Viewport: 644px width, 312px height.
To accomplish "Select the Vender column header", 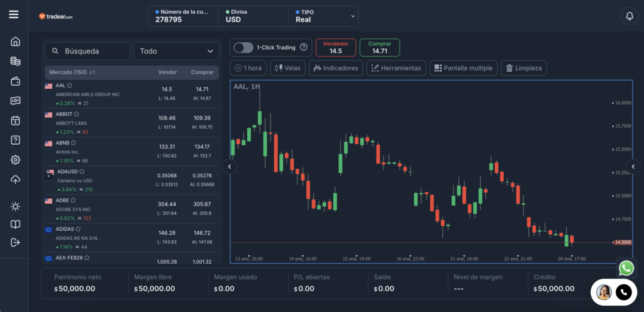I will pyautogui.click(x=167, y=72).
